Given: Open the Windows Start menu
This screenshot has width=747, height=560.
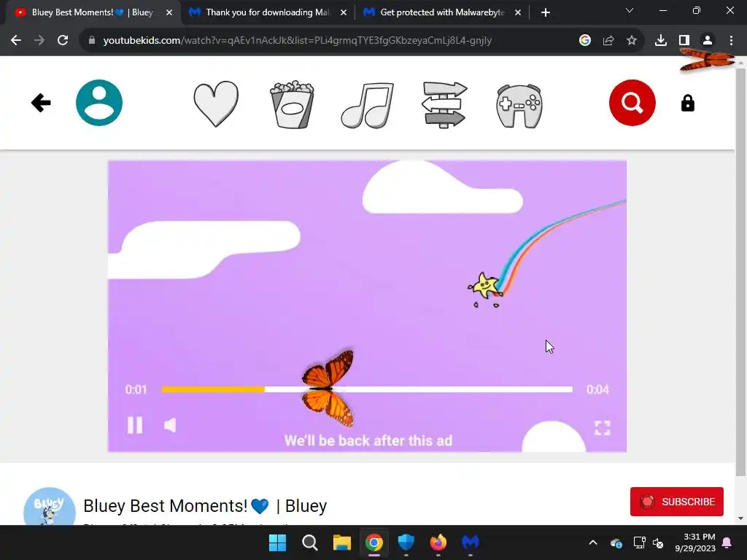Looking at the screenshot, I should pos(278,542).
